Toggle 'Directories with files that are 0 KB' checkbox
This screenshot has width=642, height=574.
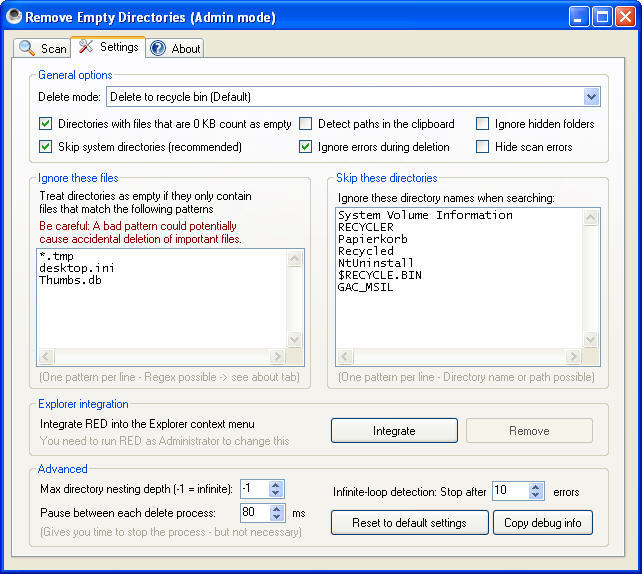pyautogui.click(x=46, y=124)
